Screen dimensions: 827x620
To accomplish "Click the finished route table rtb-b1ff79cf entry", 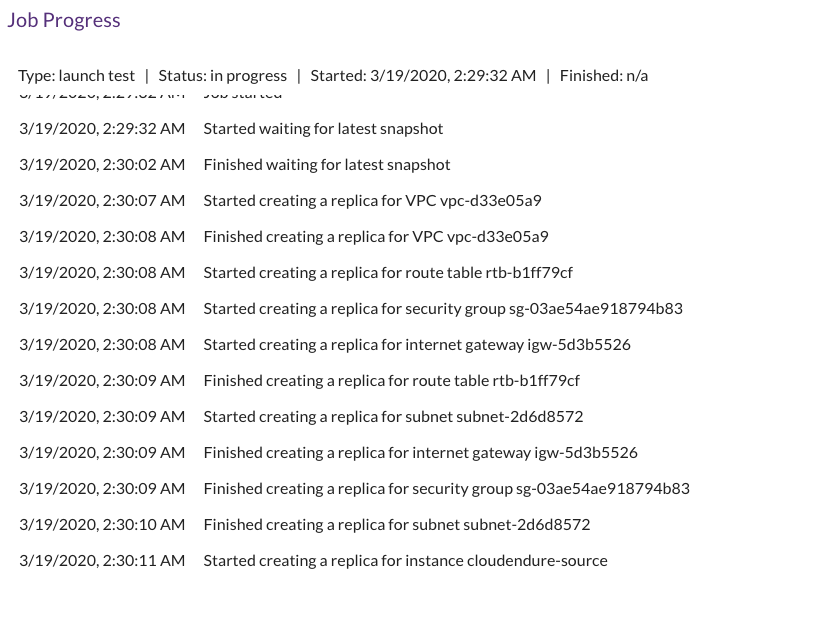I will tap(392, 381).
